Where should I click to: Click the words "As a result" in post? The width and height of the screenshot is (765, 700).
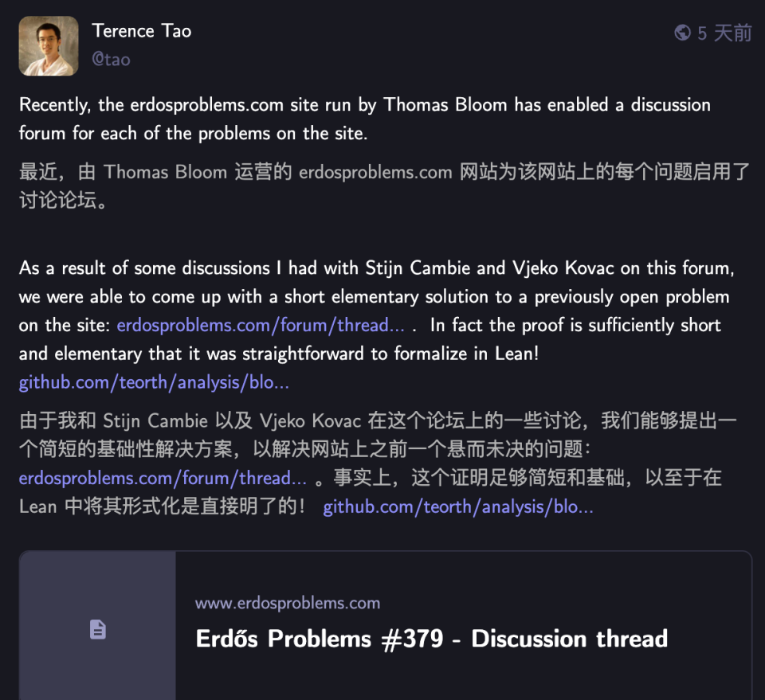click(x=63, y=268)
